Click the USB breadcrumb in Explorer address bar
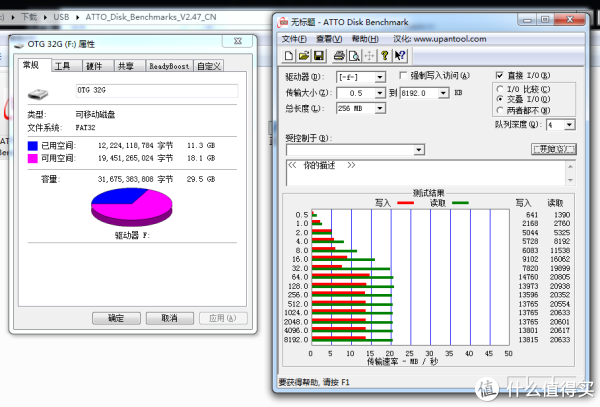This screenshot has width=600, height=407. point(61,17)
